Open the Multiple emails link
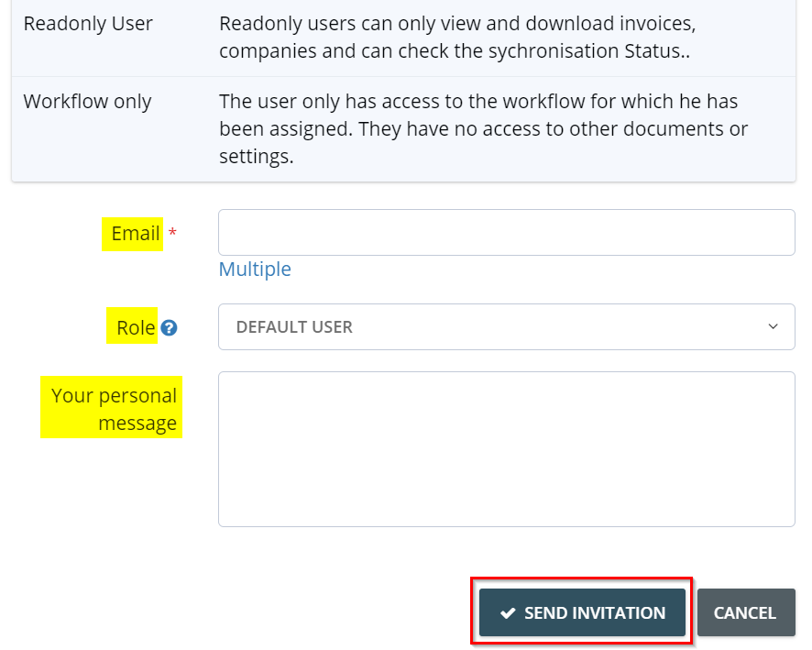The width and height of the screenshot is (812, 650). 255,270
